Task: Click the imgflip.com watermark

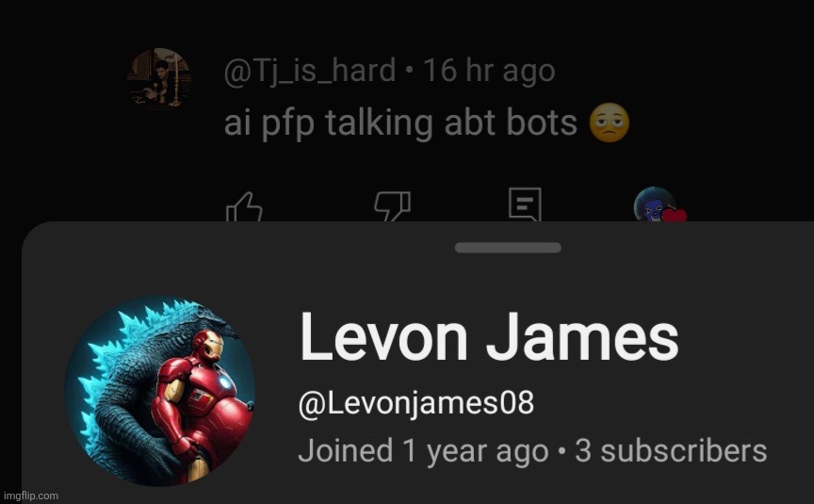Action: click(31, 496)
